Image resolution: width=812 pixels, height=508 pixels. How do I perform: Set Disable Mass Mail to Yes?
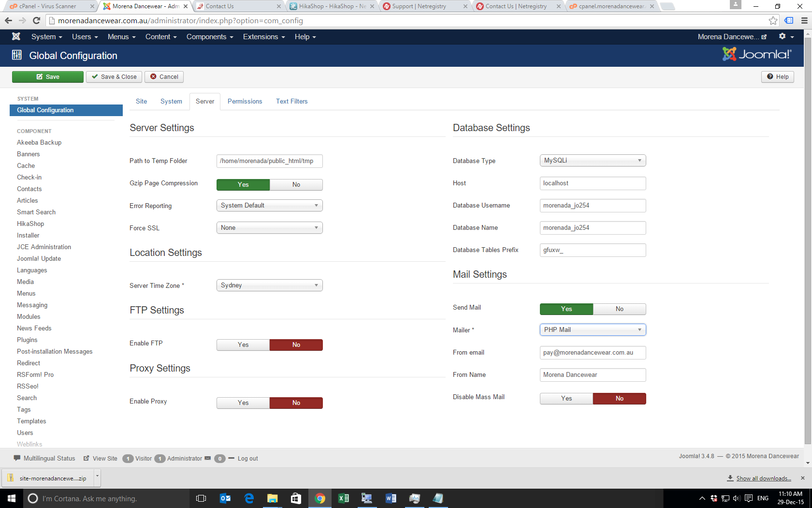coord(566,399)
